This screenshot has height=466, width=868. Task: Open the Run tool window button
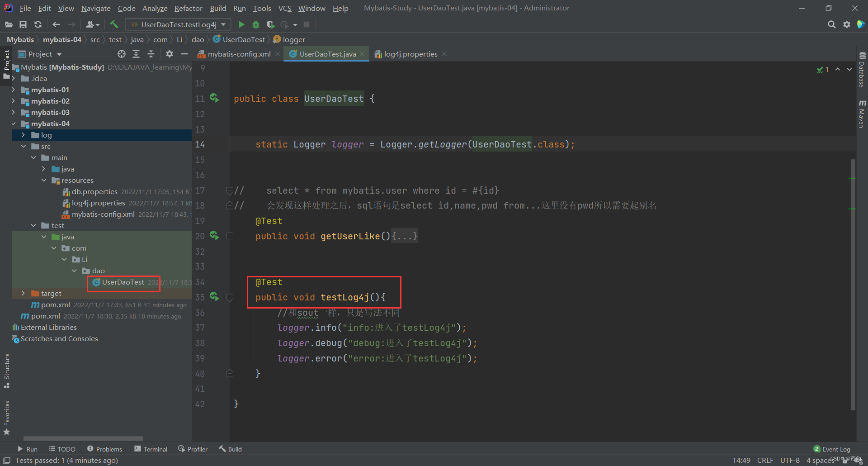tap(27, 449)
